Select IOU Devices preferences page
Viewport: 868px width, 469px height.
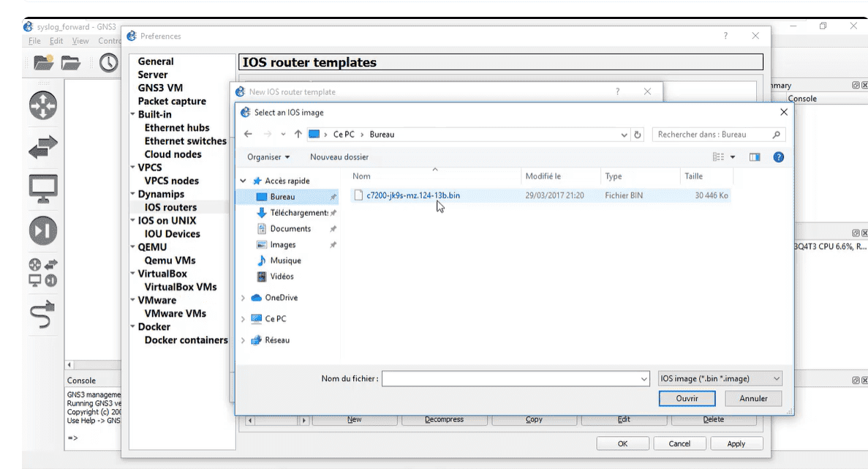click(x=172, y=234)
